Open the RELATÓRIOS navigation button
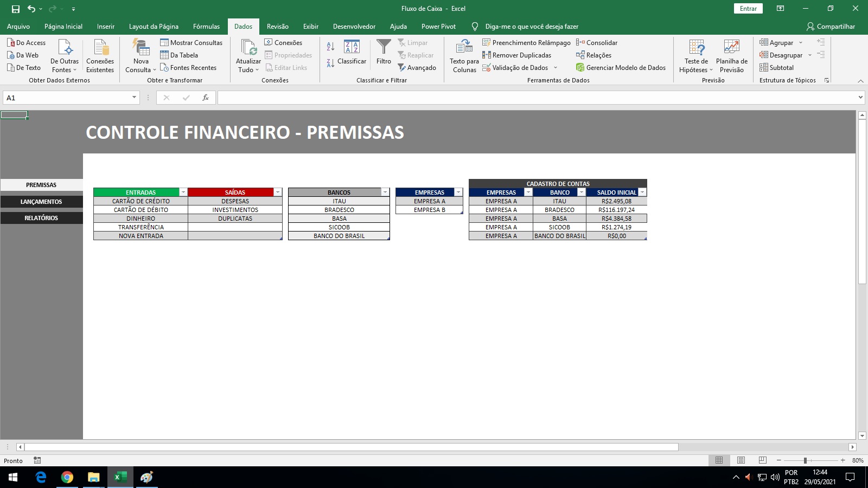The image size is (868, 488). (x=41, y=218)
